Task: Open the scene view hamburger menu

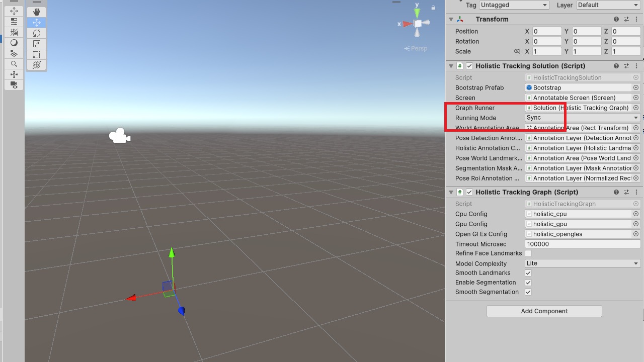Action: [x=396, y=2]
